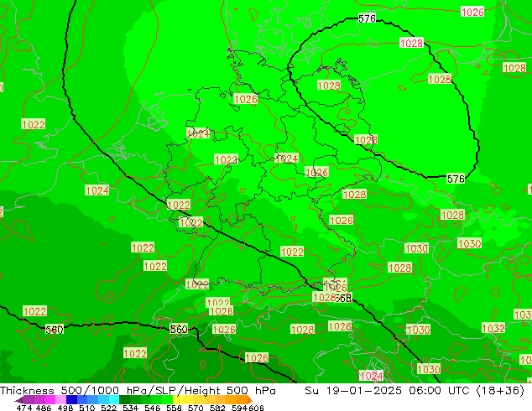Click the purple arrow tip of the legend
This screenshot has width=532, height=411.
tap(19, 400)
